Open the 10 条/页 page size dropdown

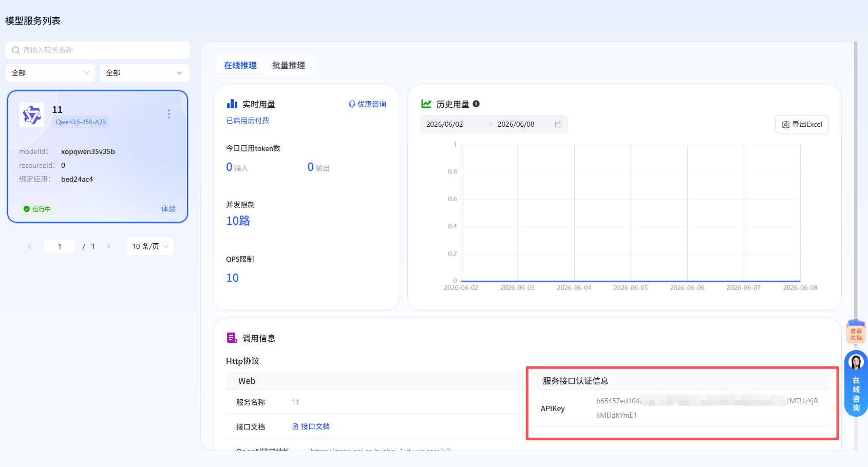pos(150,246)
